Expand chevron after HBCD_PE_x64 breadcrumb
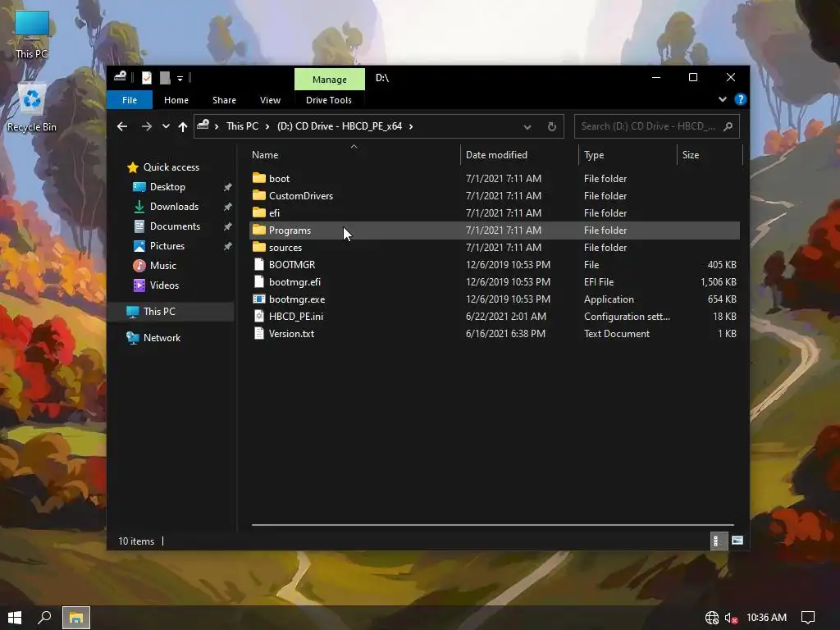840x630 pixels. [411, 126]
